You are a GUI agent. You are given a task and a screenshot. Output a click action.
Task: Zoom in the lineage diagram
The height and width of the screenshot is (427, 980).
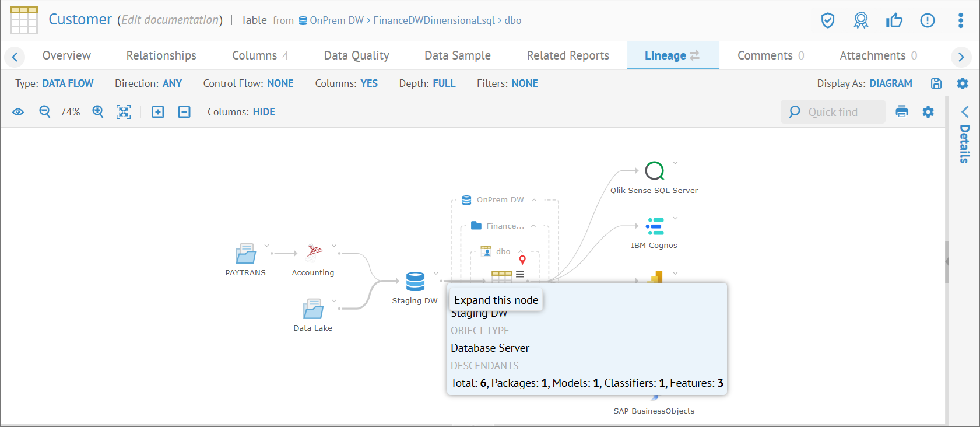[x=98, y=112]
